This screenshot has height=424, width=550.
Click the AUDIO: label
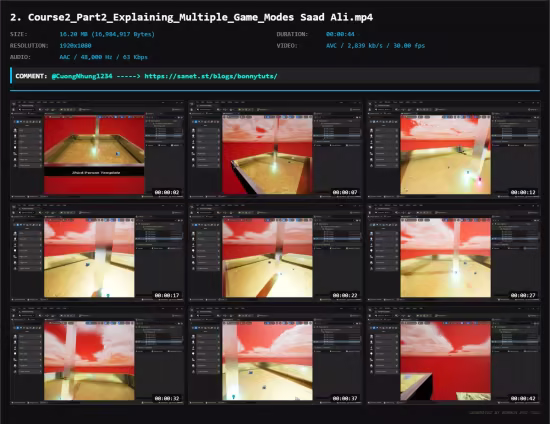20,57
